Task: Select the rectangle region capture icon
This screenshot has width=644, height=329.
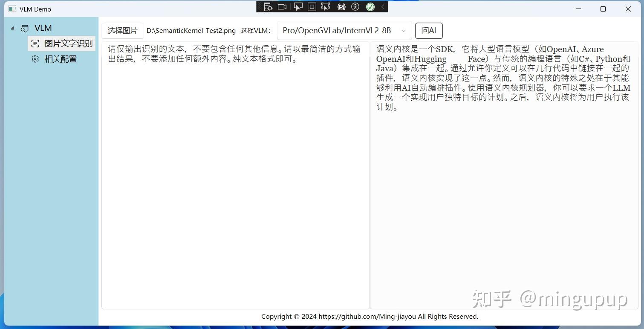Action: 312,7
